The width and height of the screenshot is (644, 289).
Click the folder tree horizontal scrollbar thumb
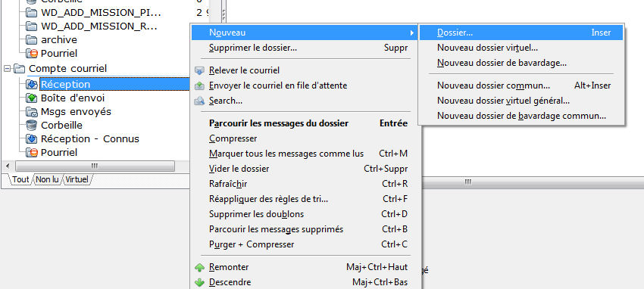tap(95, 166)
